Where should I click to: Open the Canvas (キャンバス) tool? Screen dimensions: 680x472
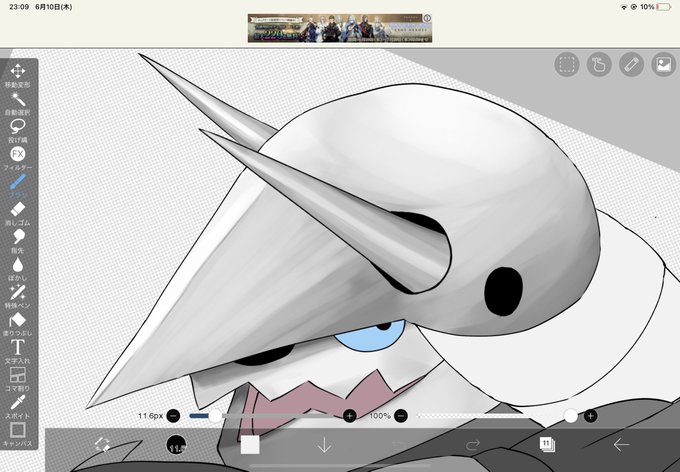click(17, 434)
